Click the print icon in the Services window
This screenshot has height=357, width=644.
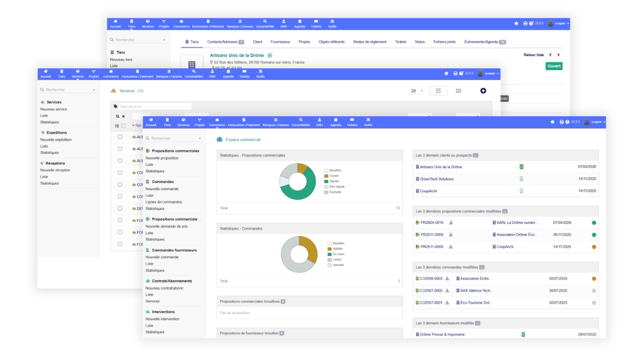[455, 74]
